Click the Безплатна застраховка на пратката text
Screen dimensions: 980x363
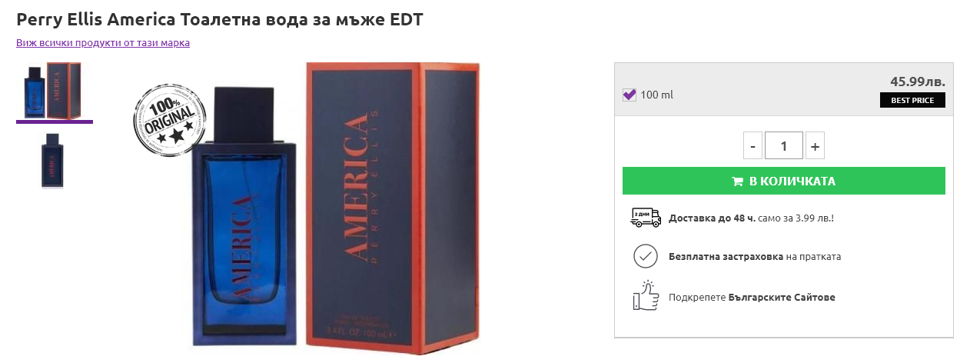[x=755, y=257]
